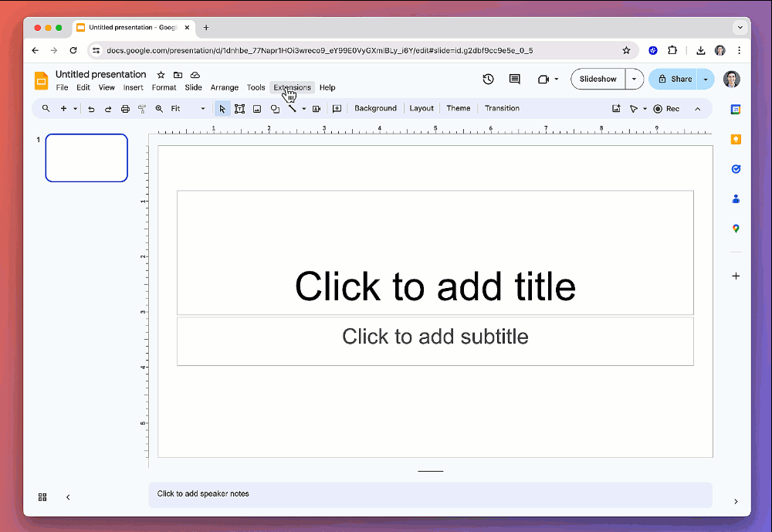Viewport: 772px width, 532px height.
Task: Open Google Tasks side panel
Action: point(736,169)
